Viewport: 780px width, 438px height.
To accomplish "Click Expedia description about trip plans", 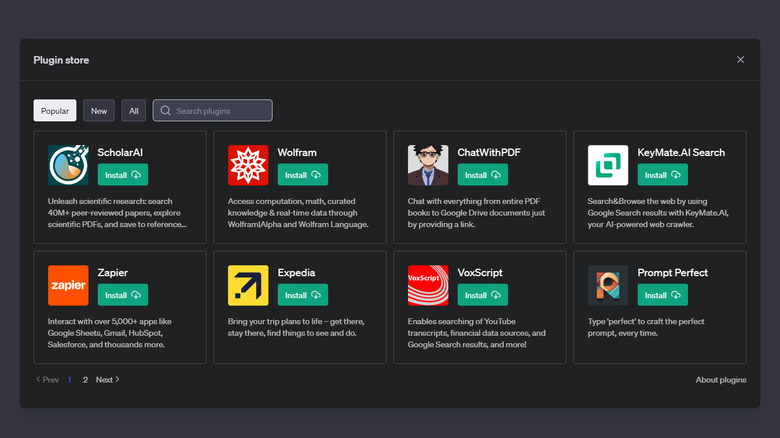I will click(296, 327).
